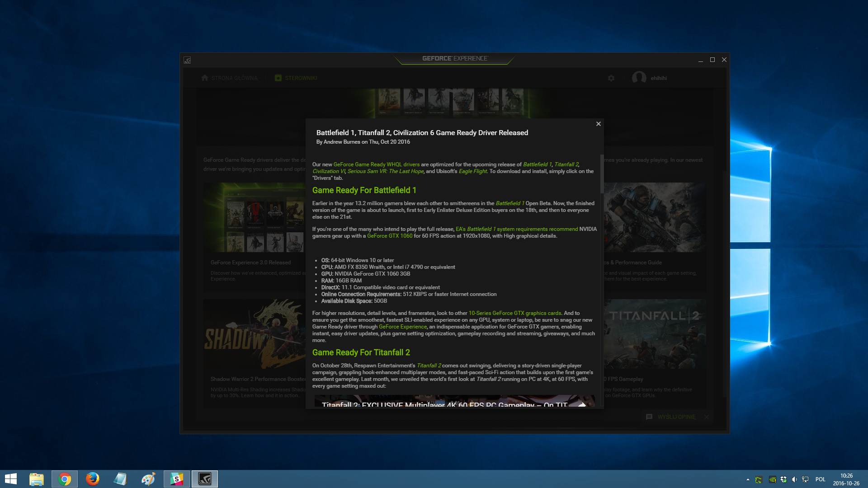Screen dimensions: 868x488
Task: Close the driver article popup
Action: tap(598, 124)
